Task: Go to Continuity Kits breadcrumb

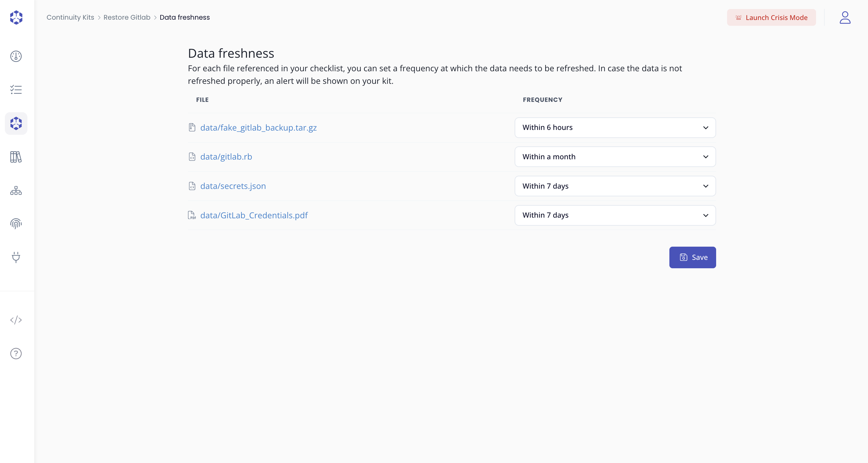Action: point(70,17)
